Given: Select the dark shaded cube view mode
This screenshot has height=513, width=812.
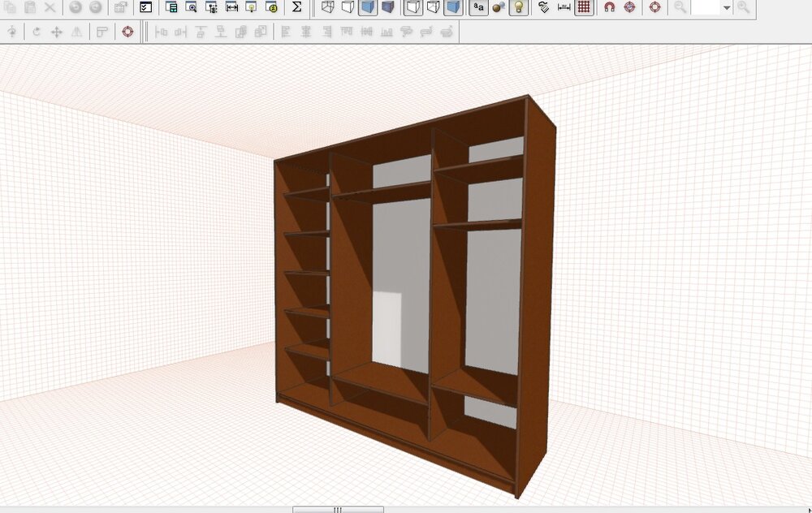Looking at the screenshot, I should point(387,7).
